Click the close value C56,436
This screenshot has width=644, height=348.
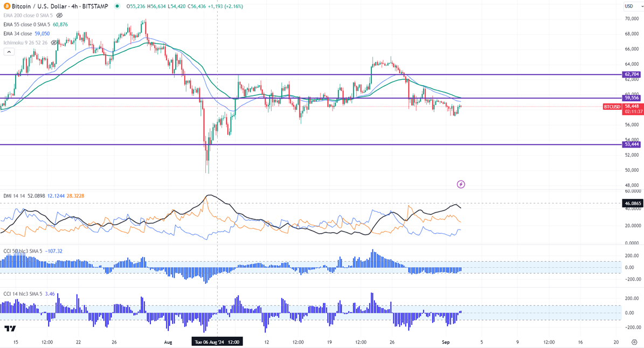(x=198, y=6)
